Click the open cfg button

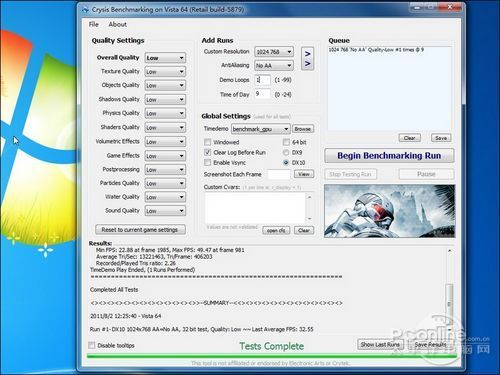pyautogui.click(x=276, y=230)
